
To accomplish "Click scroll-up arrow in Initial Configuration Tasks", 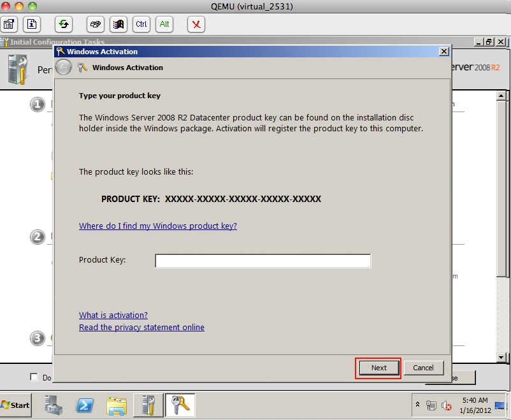I will point(501,96).
